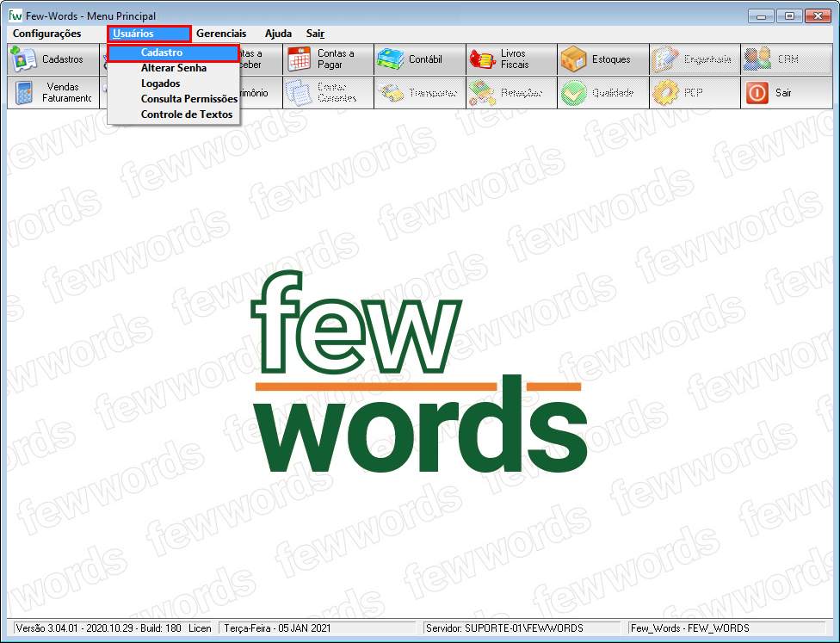
Task: Select Logados menu entry
Action: pos(174,83)
